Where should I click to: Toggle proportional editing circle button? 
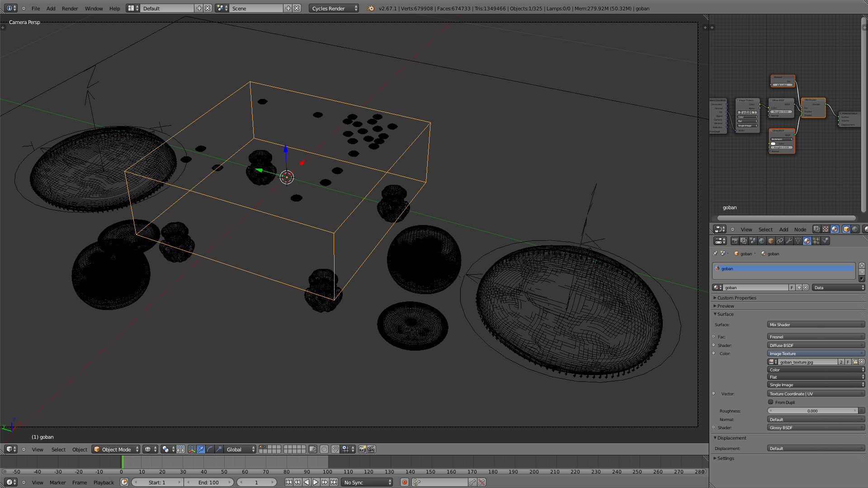(x=324, y=449)
